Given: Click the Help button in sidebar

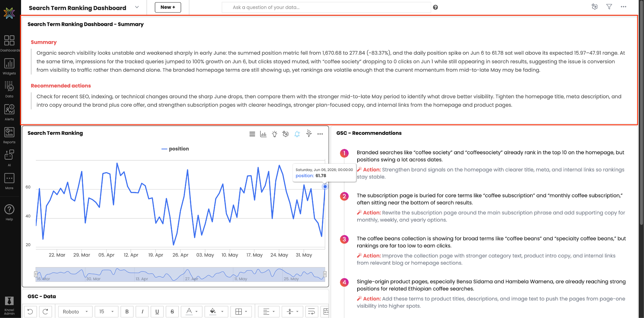Looking at the screenshot, I should pyautogui.click(x=9, y=212).
